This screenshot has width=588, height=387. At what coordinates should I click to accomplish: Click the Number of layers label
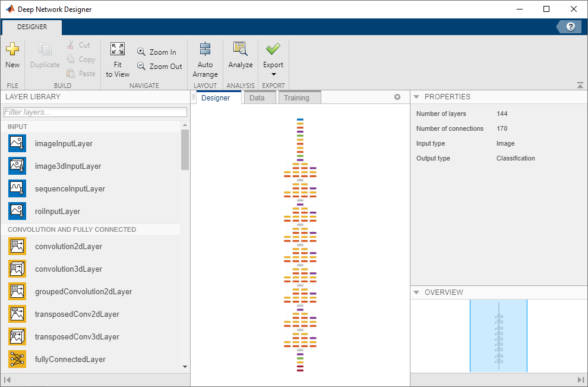(x=441, y=114)
